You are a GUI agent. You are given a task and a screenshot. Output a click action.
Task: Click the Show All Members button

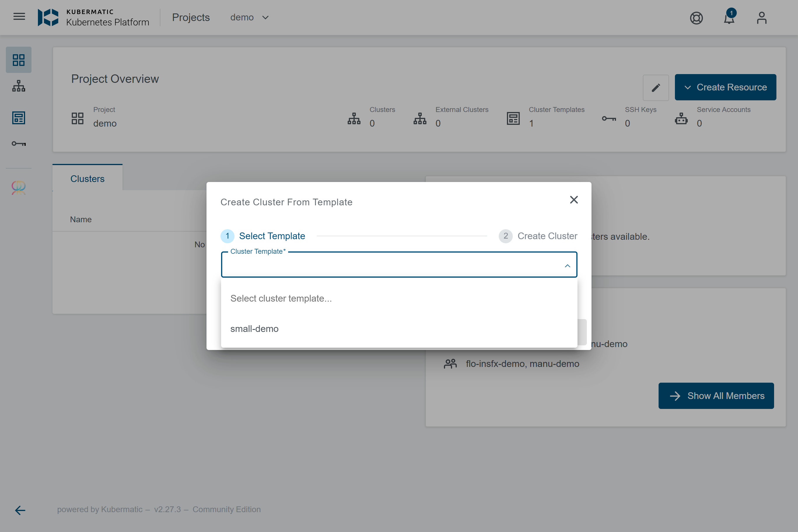pyautogui.click(x=716, y=395)
